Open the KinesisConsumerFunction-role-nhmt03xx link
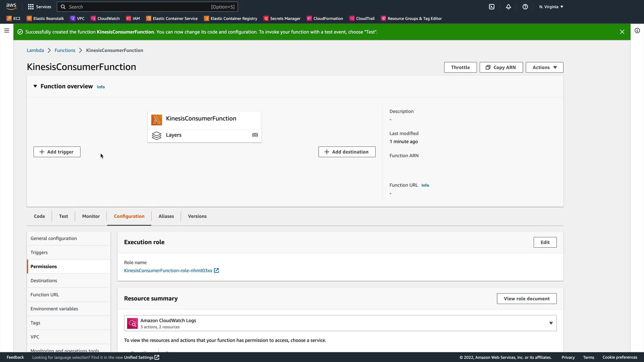Screen dimensions: 644x362 [x=168, y=270]
